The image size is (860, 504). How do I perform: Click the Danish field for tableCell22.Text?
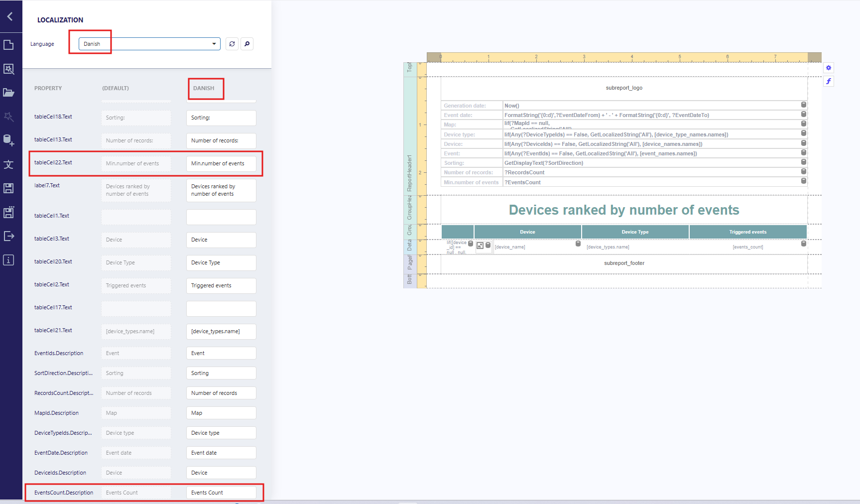click(x=221, y=163)
